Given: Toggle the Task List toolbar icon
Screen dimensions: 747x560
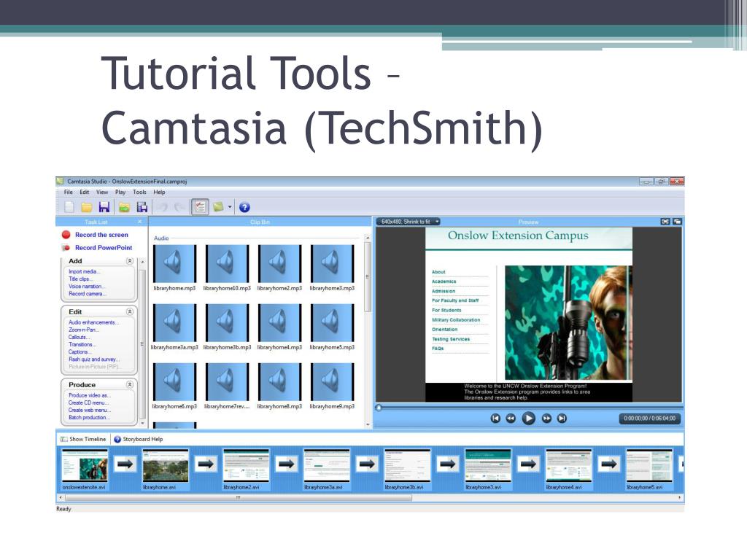Looking at the screenshot, I should coord(200,206).
